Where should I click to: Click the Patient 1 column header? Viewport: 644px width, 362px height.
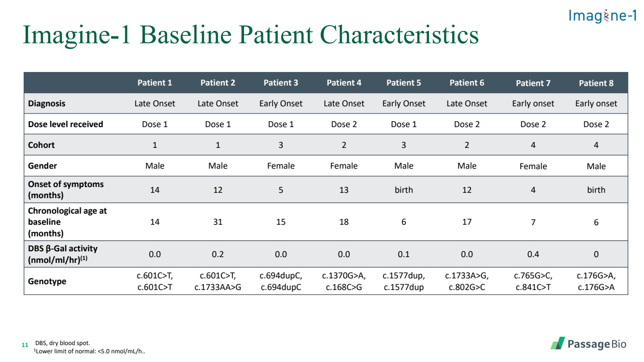tap(155, 83)
